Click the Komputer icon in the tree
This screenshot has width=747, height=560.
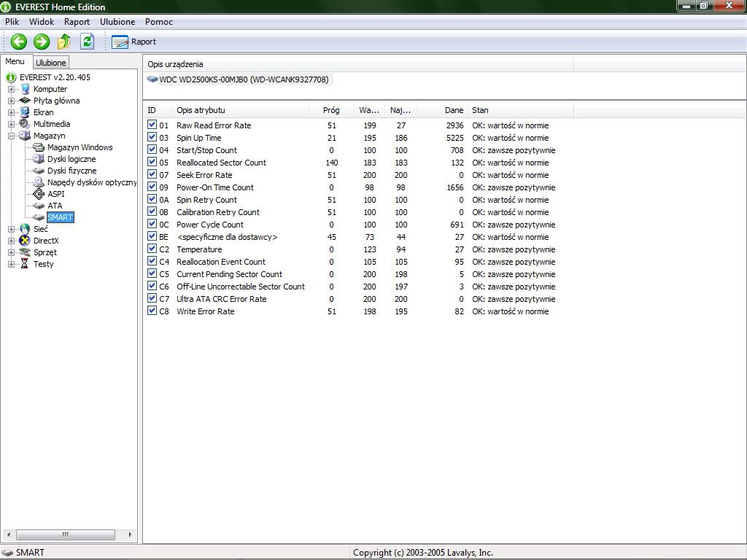(x=25, y=89)
